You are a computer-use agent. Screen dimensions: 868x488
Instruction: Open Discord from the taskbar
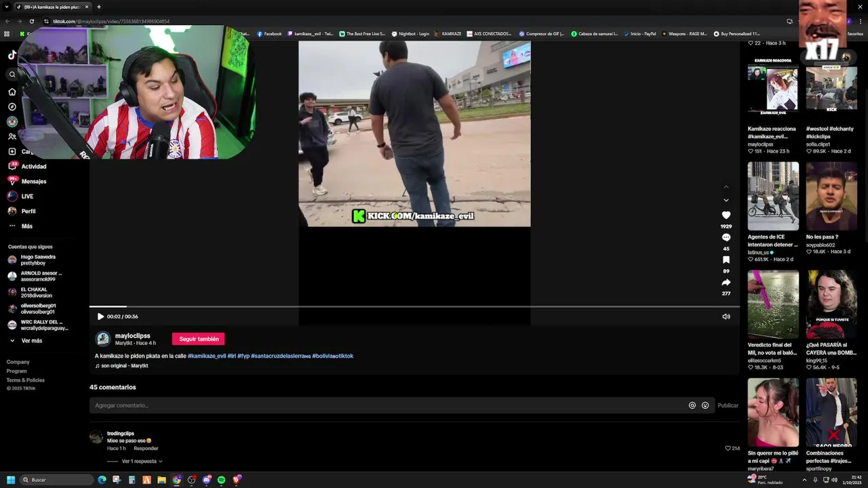click(206, 480)
